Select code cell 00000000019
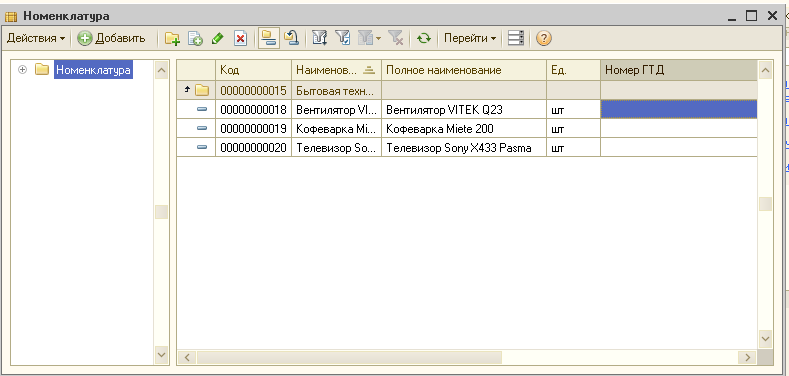Screen dimensions: 789x376 coord(254,129)
